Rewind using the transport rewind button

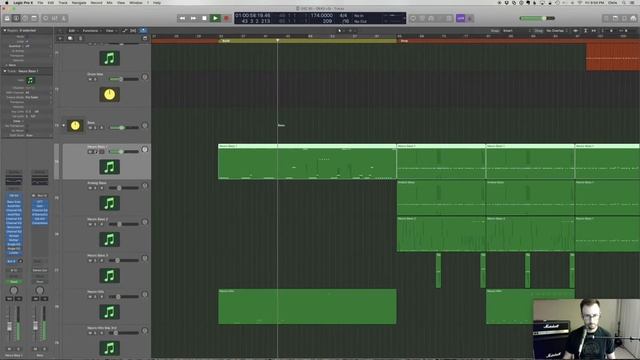182,18
